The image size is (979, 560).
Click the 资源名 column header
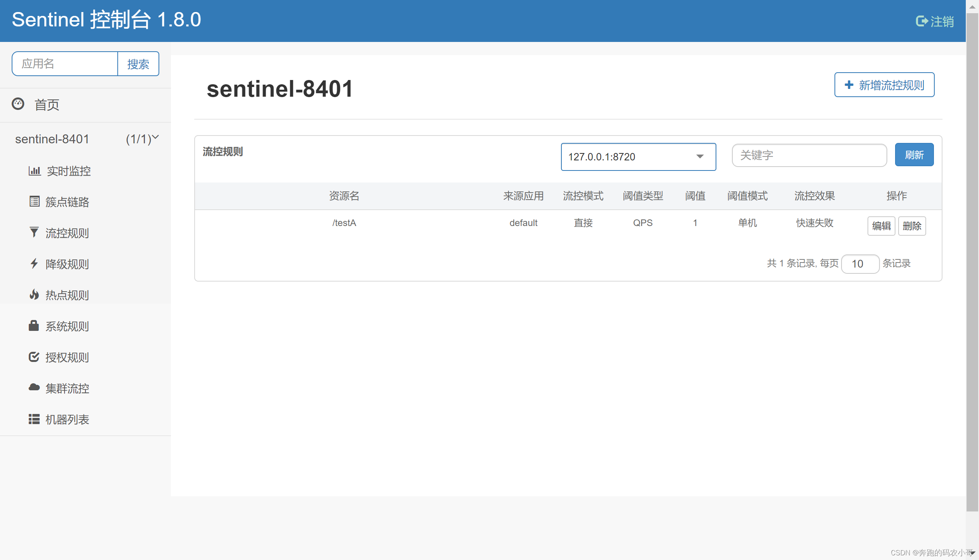(x=344, y=196)
